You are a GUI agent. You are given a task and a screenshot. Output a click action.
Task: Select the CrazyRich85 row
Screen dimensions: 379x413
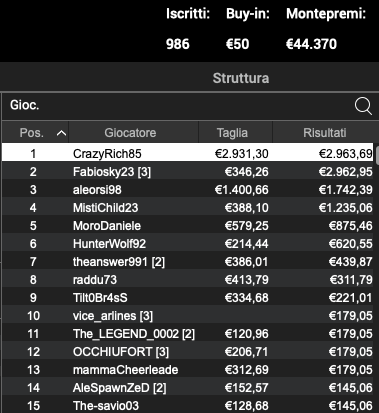pyautogui.click(x=188, y=153)
